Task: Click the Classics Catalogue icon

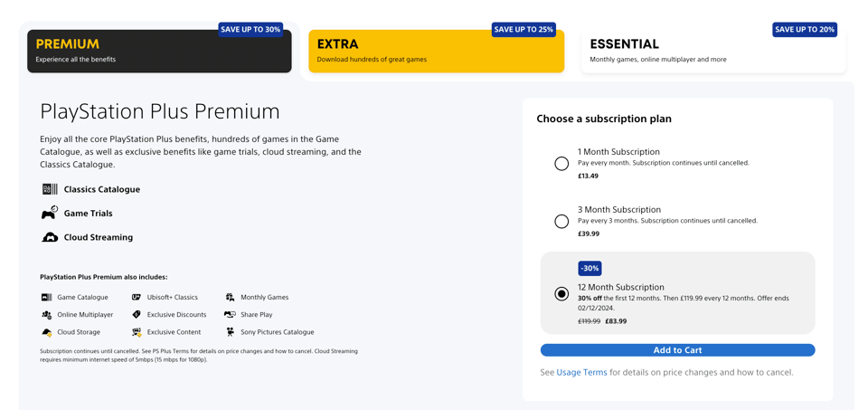Action: [x=50, y=189]
